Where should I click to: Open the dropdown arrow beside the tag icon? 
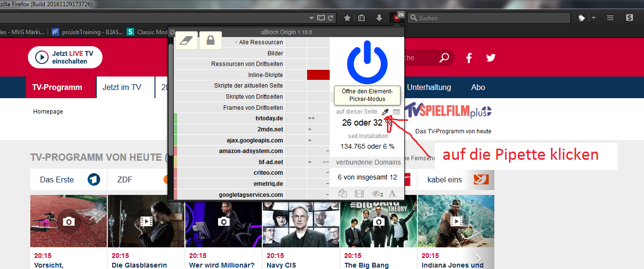tap(593, 18)
